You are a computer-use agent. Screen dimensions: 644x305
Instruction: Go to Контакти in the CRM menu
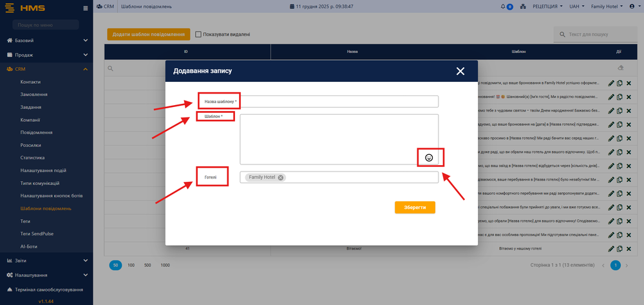click(x=30, y=82)
